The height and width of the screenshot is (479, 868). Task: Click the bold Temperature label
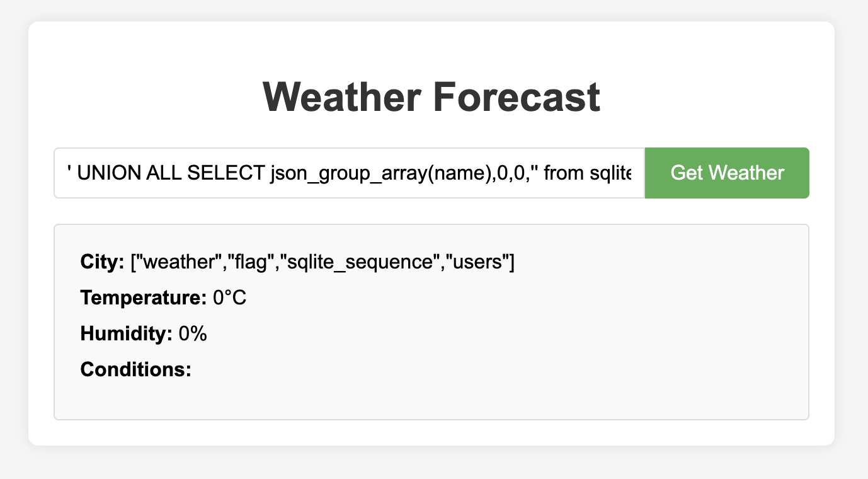point(144,298)
